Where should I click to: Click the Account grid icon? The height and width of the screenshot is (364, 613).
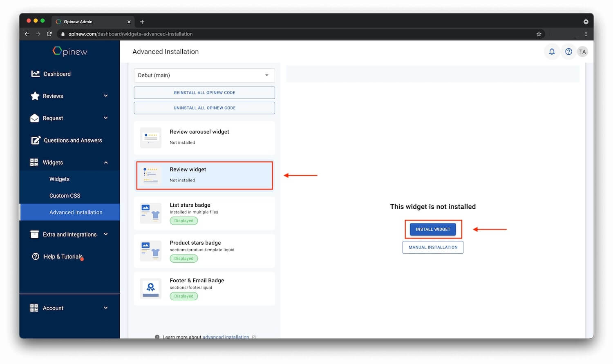[x=34, y=308]
